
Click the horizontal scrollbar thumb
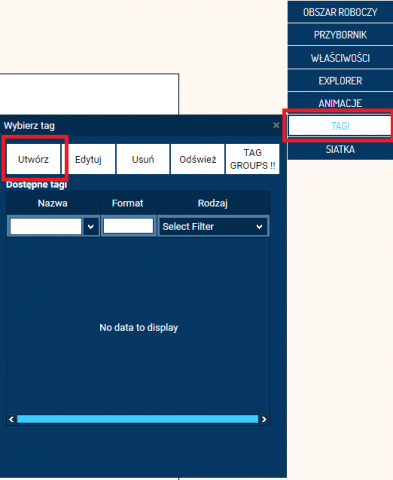tap(138, 419)
